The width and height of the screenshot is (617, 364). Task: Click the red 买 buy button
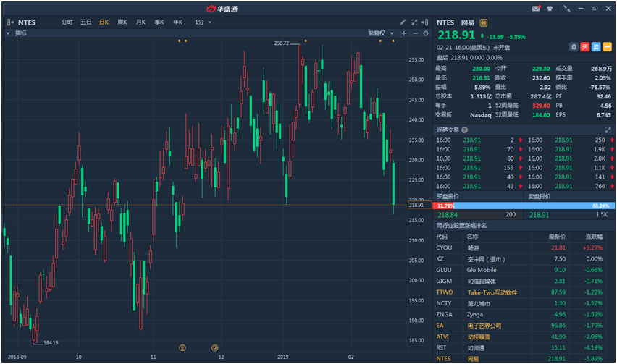coord(585,46)
